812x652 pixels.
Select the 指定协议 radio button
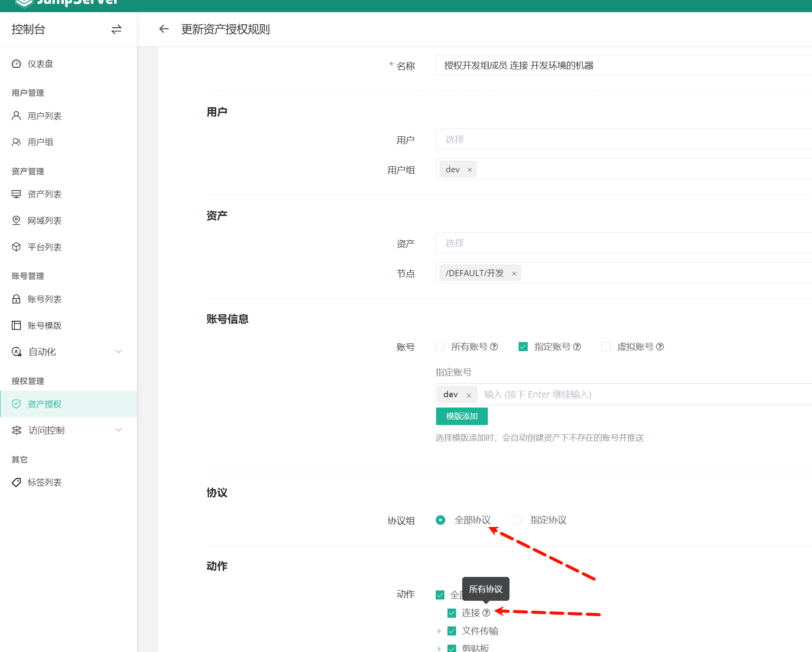click(x=516, y=520)
